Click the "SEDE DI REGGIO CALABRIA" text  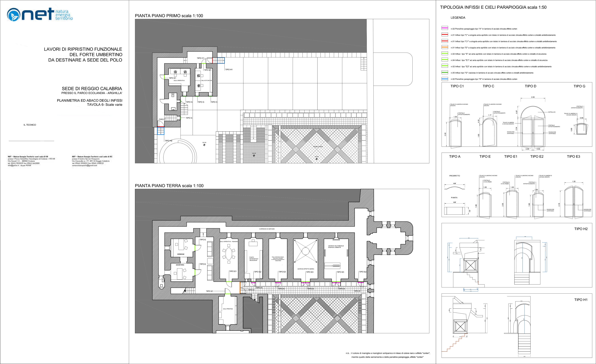pos(92,89)
